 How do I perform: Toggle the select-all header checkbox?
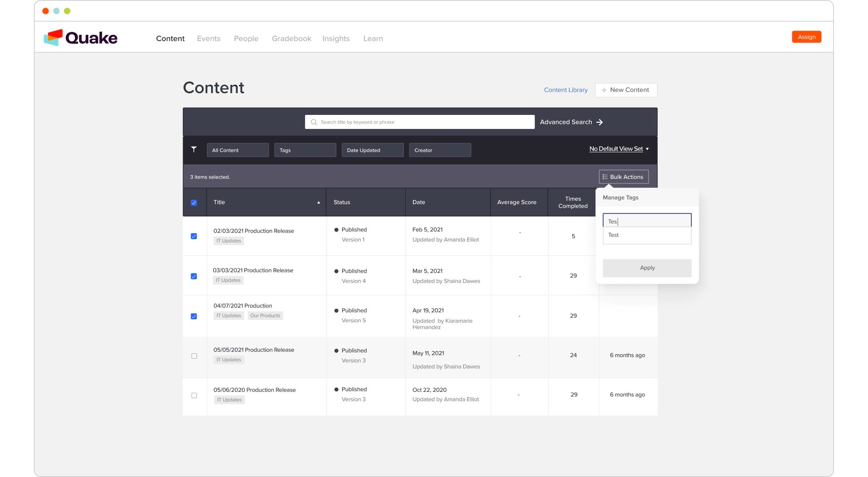point(194,203)
